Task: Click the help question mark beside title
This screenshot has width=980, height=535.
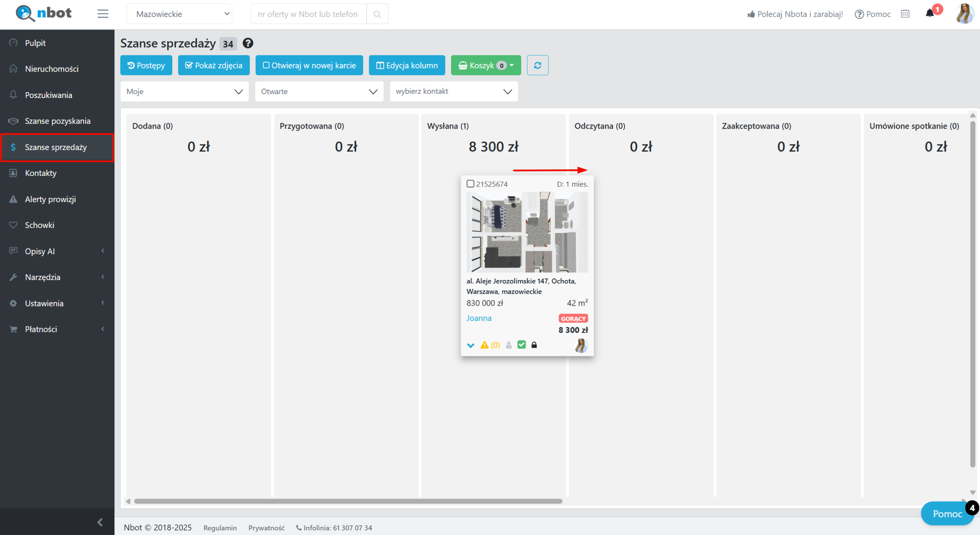Action: (x=248, y=43)
